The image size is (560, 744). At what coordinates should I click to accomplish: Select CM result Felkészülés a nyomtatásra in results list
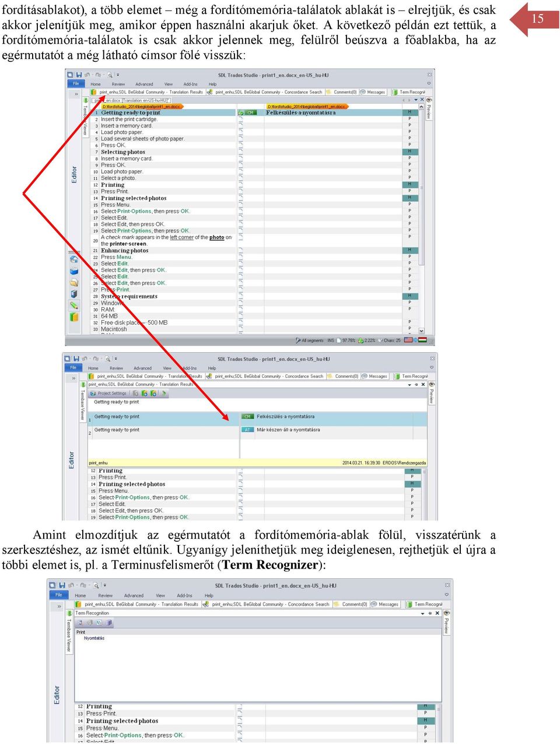tap(285, 416)
